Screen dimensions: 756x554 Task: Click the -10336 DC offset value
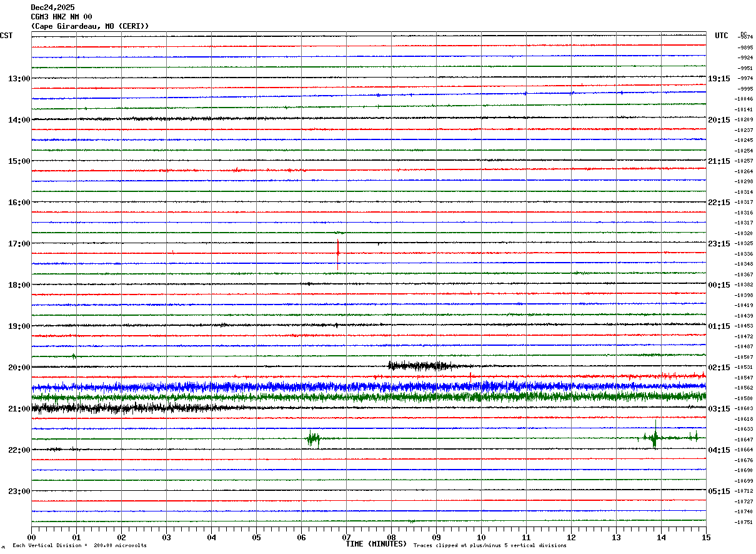coord(744,254)
